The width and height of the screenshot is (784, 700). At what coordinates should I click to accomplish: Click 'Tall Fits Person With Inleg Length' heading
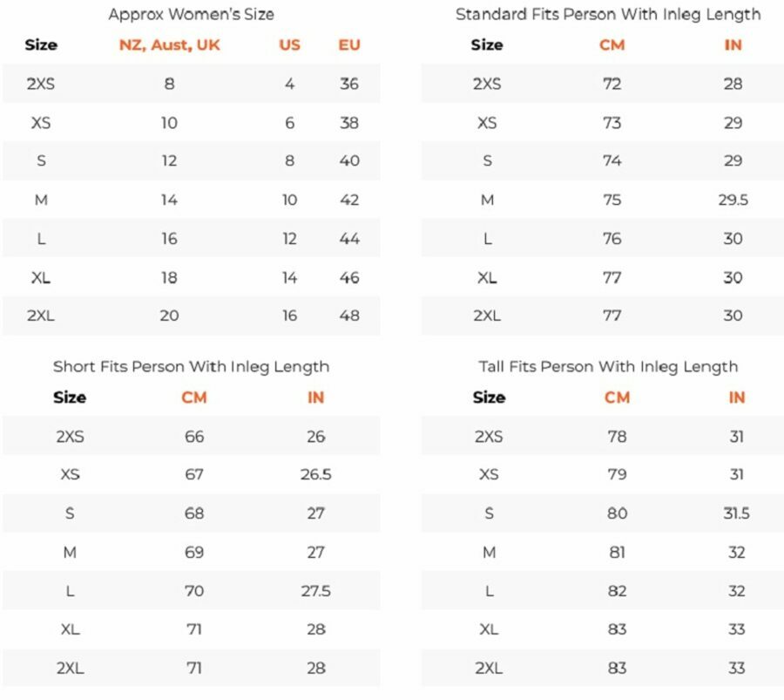pyautogui.click(x=608, y=367)
